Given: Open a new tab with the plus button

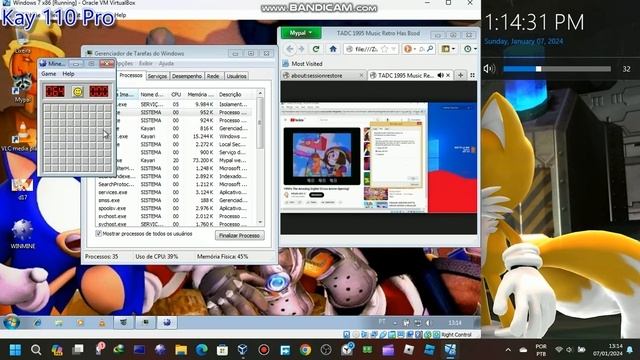Looking at the screenshot, I should coord(460,75).
